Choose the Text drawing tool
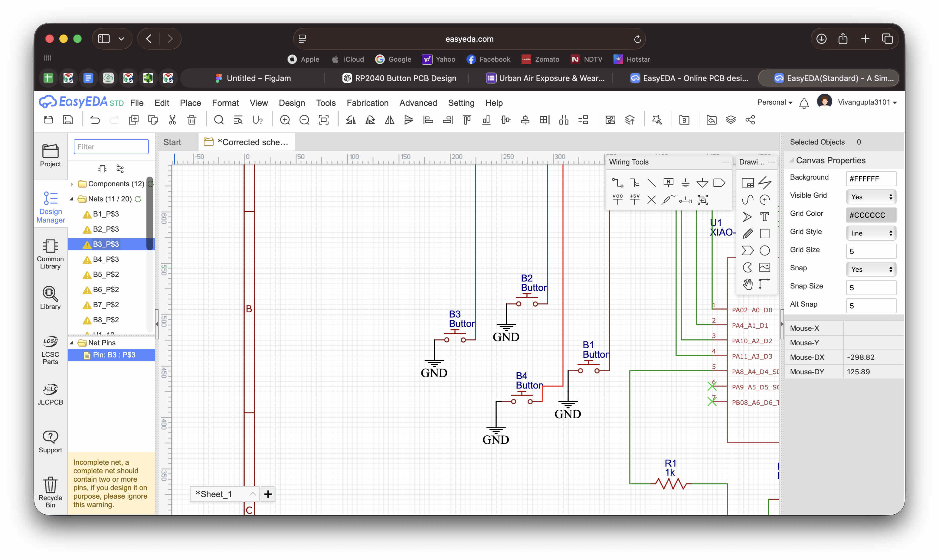This screenshot has height=560, width=939. point(764,217)
